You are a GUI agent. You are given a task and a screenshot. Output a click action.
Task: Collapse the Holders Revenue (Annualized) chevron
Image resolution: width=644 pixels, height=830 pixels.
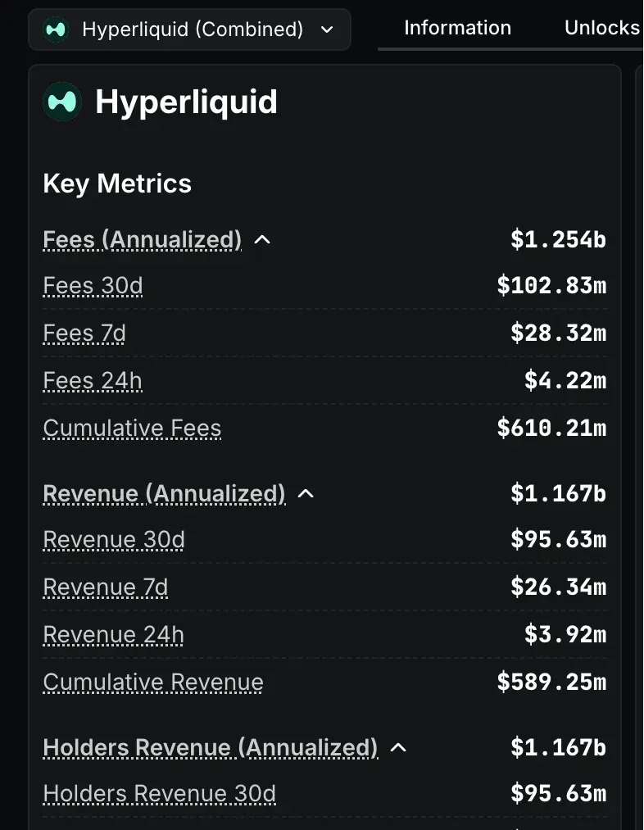tap(398, 747)
